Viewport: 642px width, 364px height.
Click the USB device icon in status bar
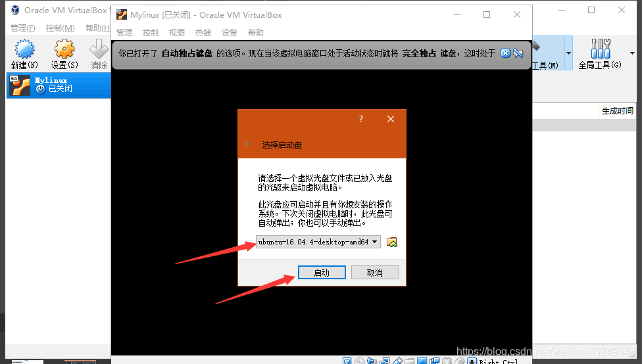(x=397, y=361)
